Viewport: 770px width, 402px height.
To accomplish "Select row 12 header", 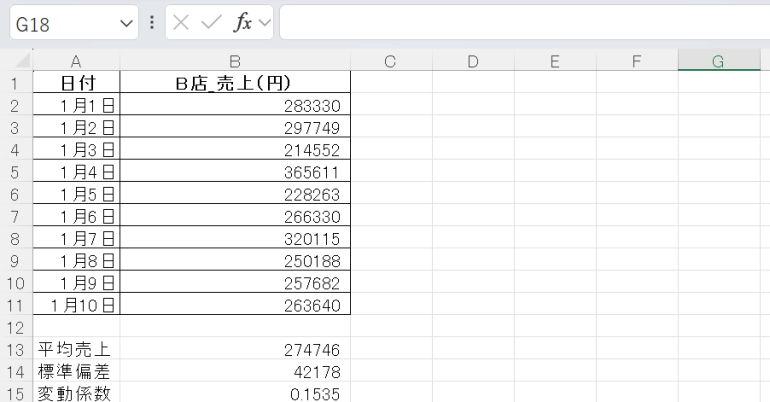I will click(16, 327).
